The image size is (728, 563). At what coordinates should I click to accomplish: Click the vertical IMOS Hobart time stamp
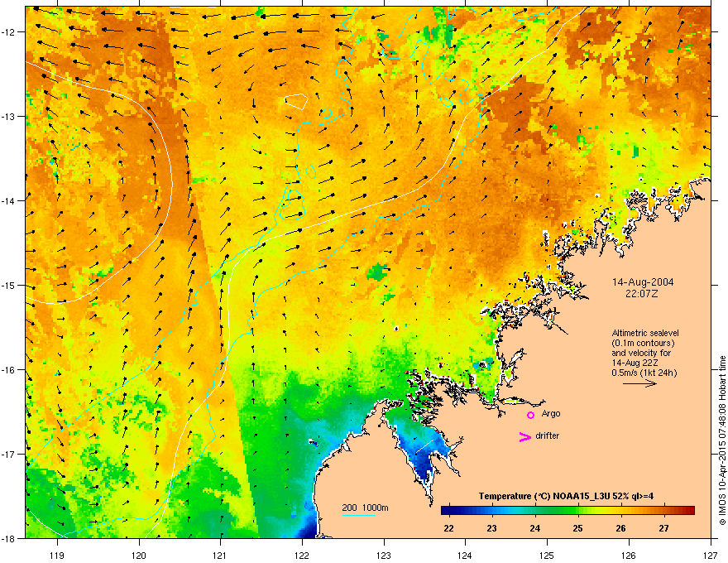click(722, 440)
